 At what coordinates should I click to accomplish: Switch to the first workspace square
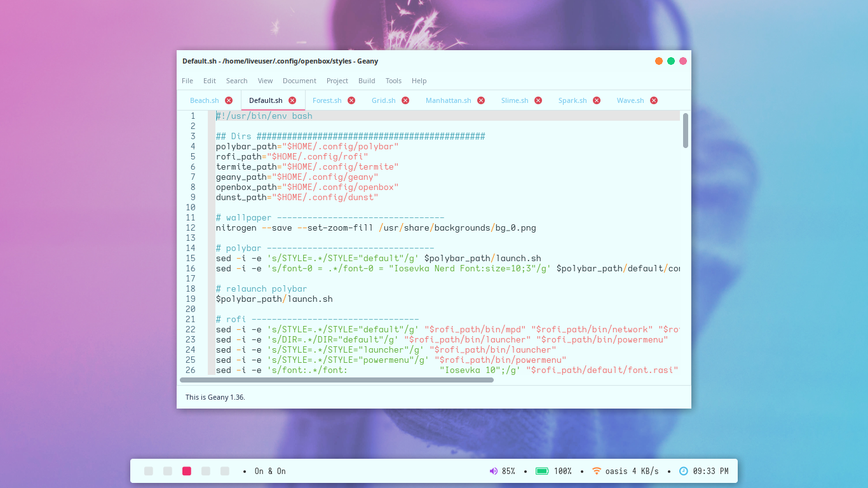click(x=149, y=471)
